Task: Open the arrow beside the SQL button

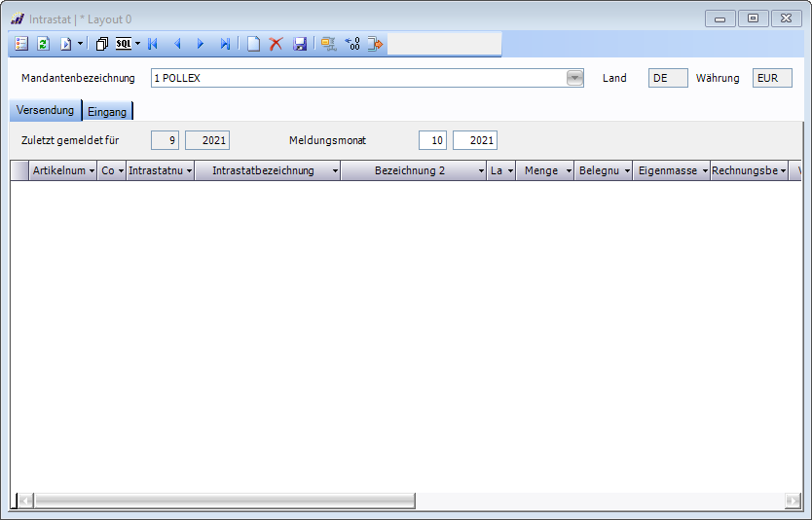Action: click(x=138, y=44)
